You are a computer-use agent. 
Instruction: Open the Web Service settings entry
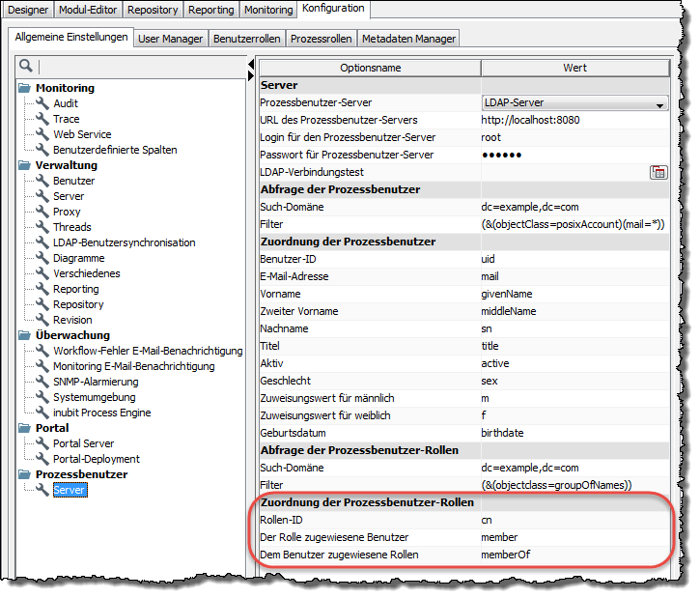tap(81, 134)
